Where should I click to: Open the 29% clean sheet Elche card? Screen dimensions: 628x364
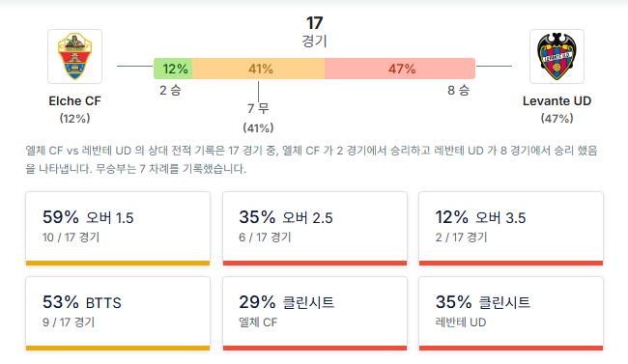(x=315, y=313)
